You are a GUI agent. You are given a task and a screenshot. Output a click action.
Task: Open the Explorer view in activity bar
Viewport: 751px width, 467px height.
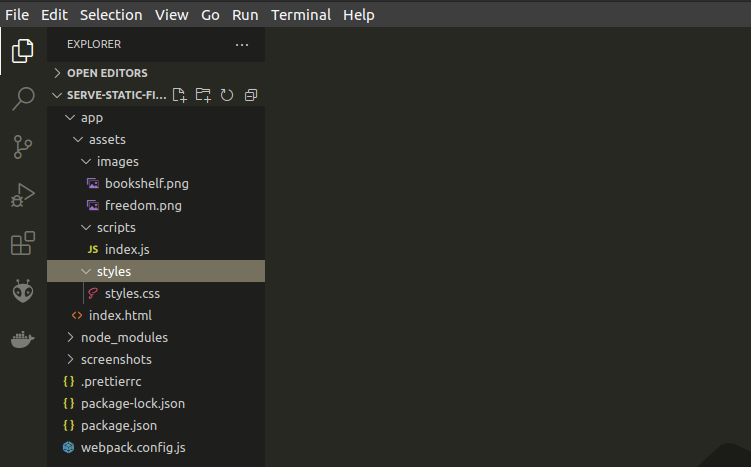coord(23,52)
